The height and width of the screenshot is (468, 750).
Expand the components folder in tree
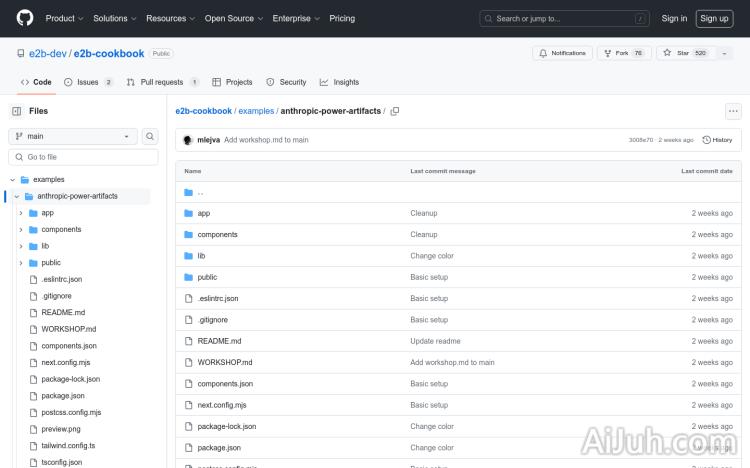[20, 229]
